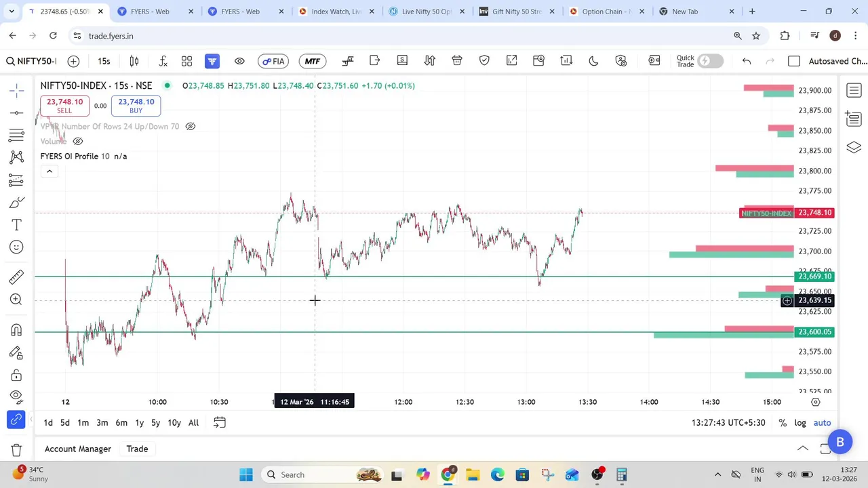Open the candlestick chart style menu
This screenshot has height=488, width=868.
134,61
